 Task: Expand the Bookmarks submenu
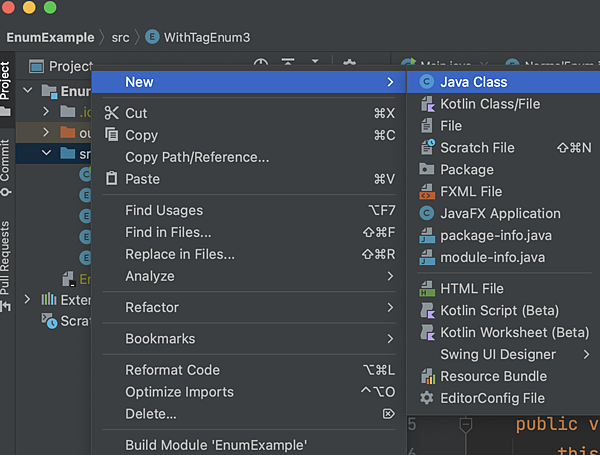[x=249, y=339]
